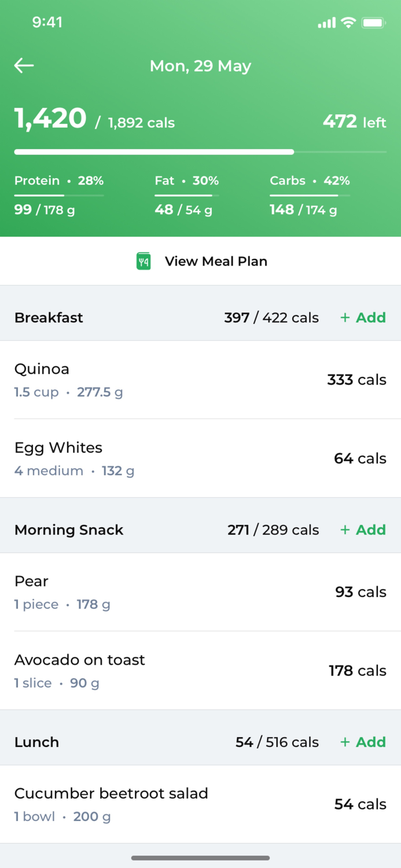This screenshot has width=401, height=868.
Task: Click the calorie progress bar
Action: click(200, 152)
